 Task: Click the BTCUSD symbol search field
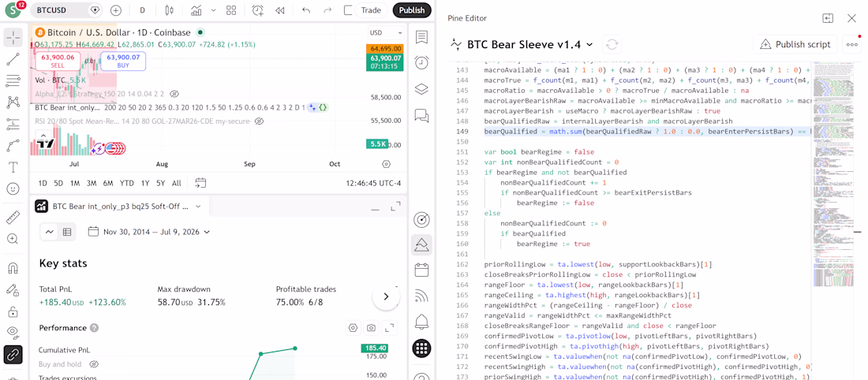pos(60,10)
